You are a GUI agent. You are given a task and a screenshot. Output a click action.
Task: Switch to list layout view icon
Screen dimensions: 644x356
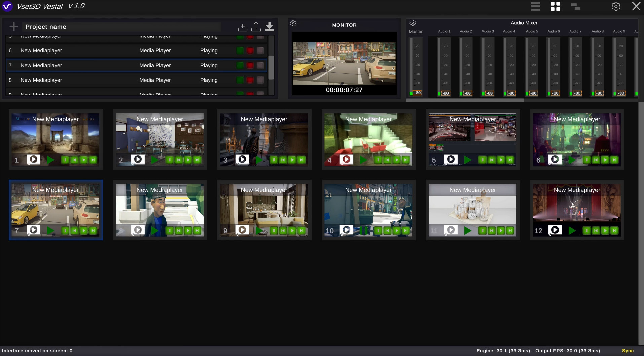pyautogui.click(x=535, y=6)
